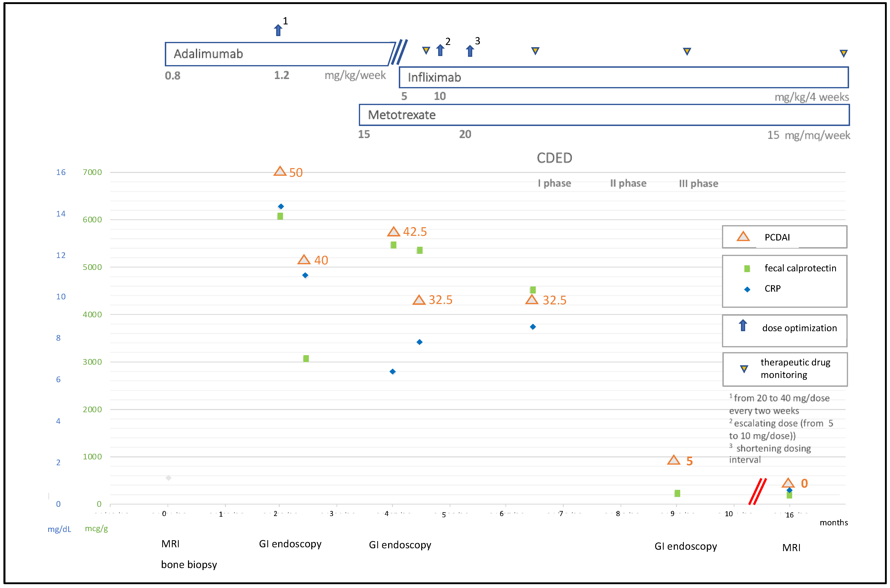This screenshot has height=588, width=890.
Task: Click the PCDAI triangle labeled 0
Action: pos(788,483)
